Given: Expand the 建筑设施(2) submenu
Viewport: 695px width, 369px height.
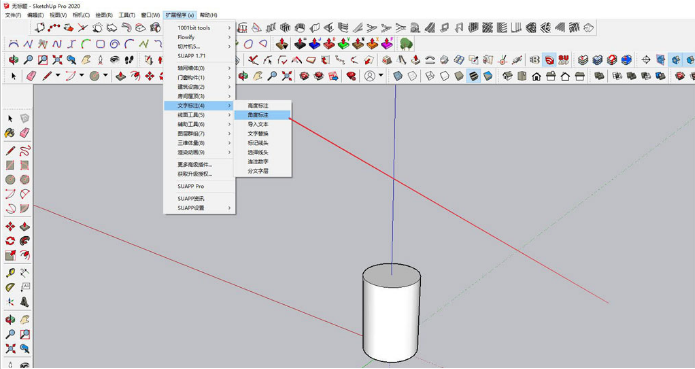Looking at the screenshot, I should point(199,87).
